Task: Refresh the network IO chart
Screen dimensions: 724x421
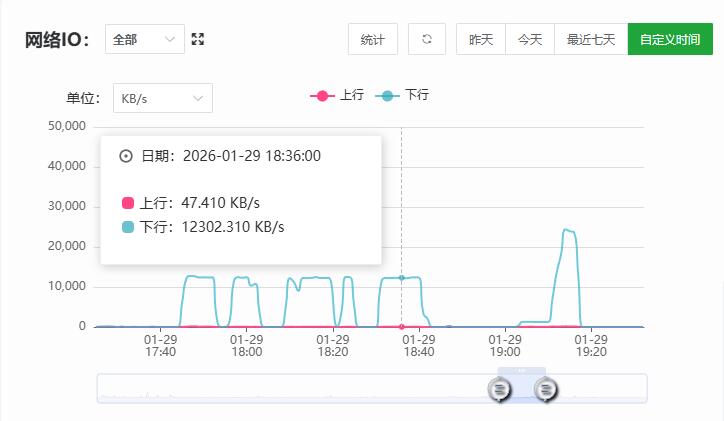Action: (x=427, y=39)
